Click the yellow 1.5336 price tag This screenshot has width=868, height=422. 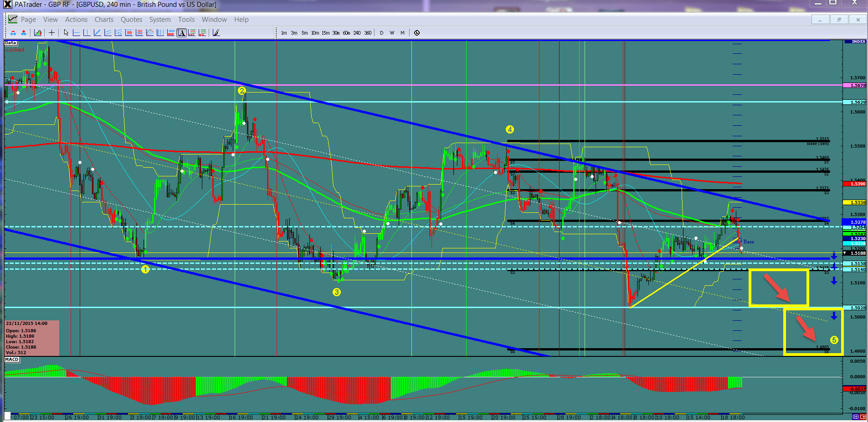(855, 202)
